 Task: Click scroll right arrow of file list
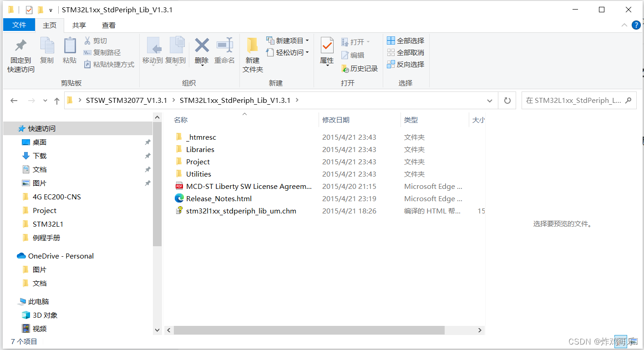[480, 330]
